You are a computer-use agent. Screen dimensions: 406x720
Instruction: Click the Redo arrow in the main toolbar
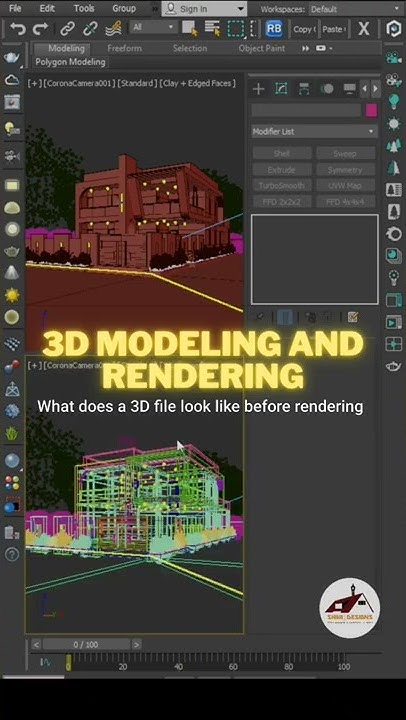40,29
